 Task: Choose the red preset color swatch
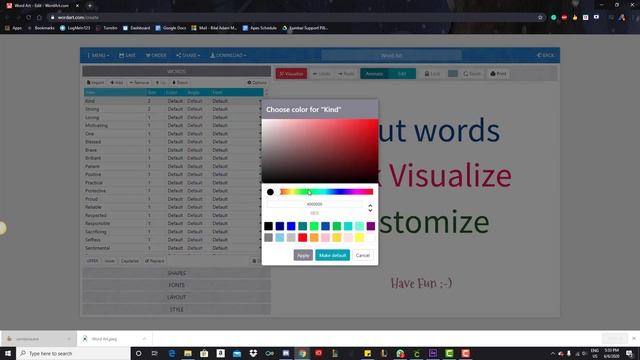[x=302, y=238]
